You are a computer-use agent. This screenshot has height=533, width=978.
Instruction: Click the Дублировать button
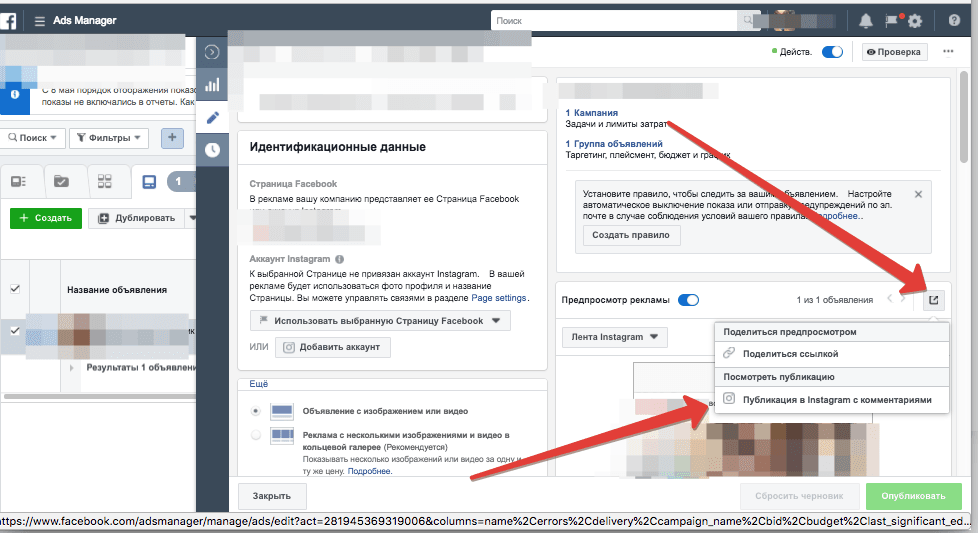[x=137, y=218]
